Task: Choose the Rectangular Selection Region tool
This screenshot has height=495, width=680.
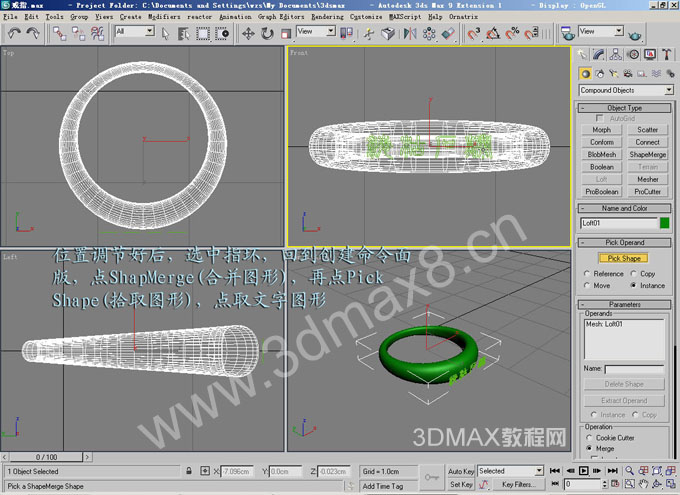Action: [203, 33]
